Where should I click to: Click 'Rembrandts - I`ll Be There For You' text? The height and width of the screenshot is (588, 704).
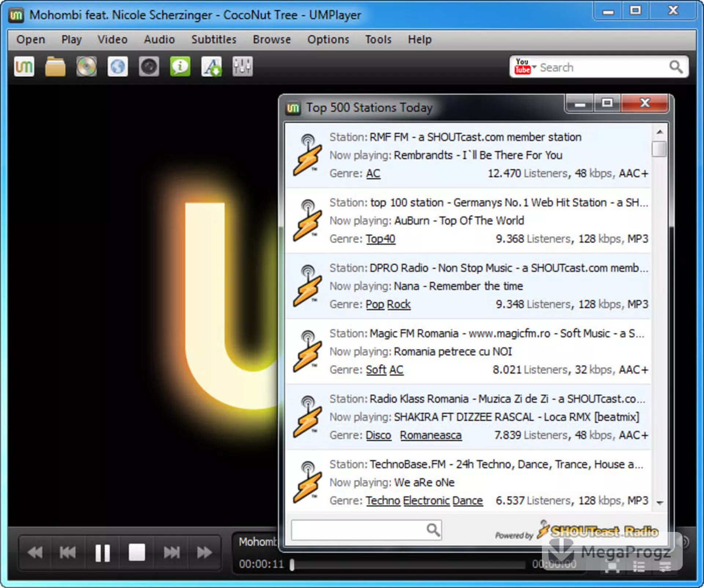tap(478, 155)
